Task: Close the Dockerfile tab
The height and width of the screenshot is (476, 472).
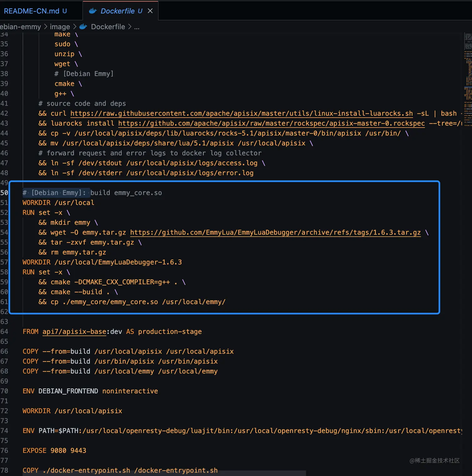Action: tap(150, 11)
